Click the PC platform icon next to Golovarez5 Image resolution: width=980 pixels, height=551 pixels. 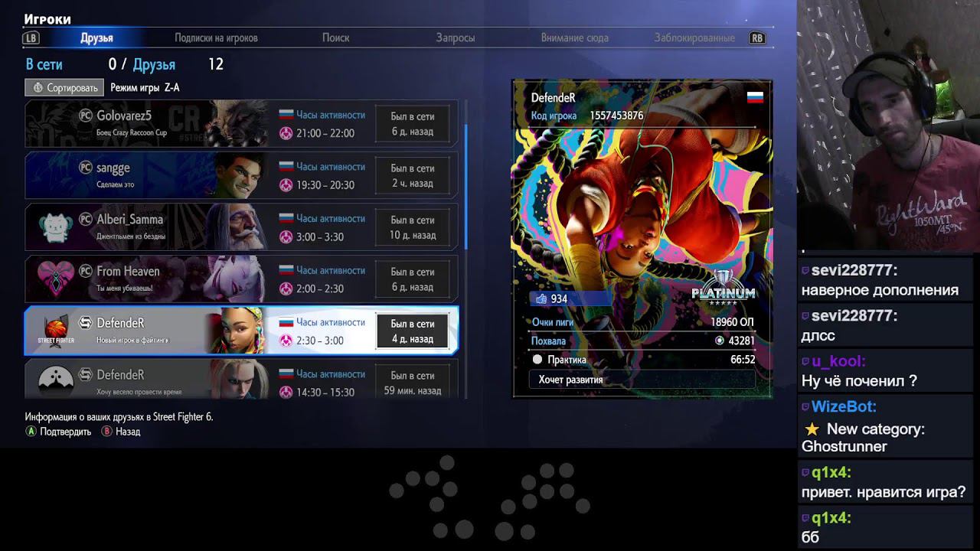pos(86,116)
